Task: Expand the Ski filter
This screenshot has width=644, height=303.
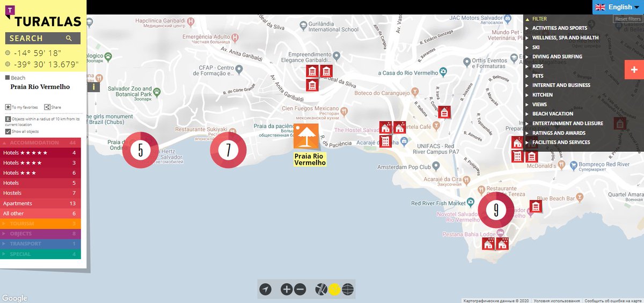Action: [x=536, y=47]
